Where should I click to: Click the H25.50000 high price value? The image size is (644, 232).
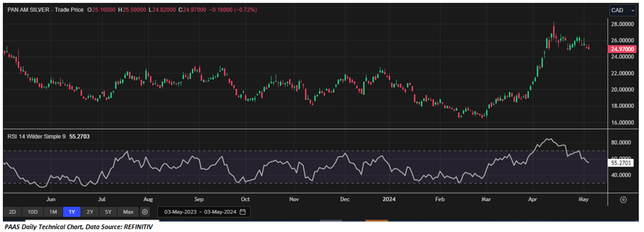[132, 9]
